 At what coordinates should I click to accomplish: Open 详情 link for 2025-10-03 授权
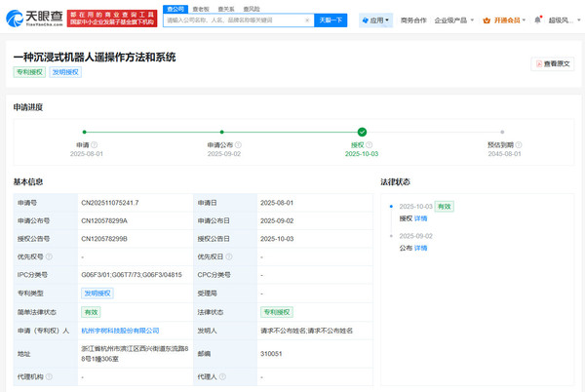(x=420, y=218)
